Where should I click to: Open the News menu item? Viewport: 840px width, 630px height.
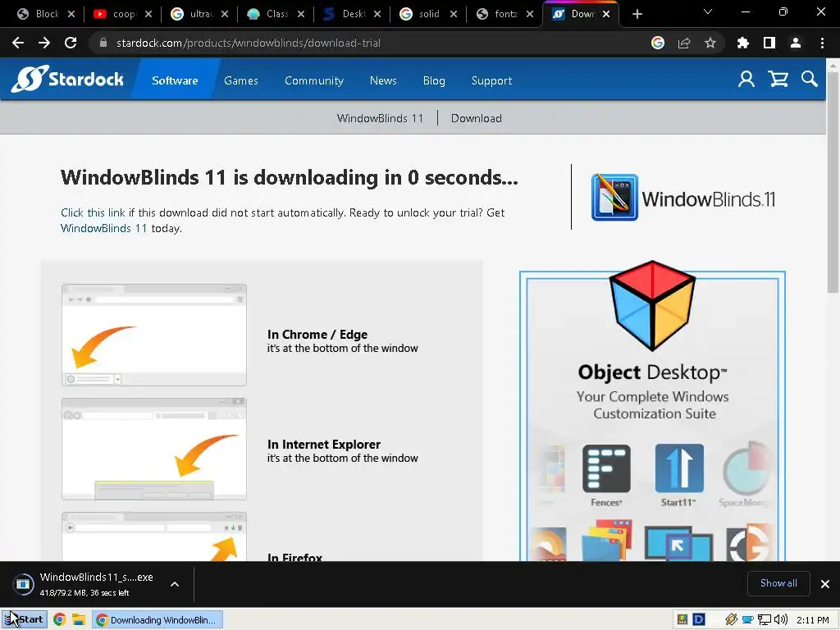(x=383, y=80)
